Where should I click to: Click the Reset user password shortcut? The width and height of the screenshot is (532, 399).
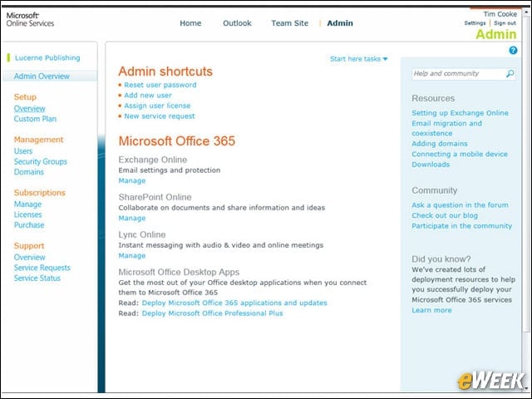pos(160,85)
